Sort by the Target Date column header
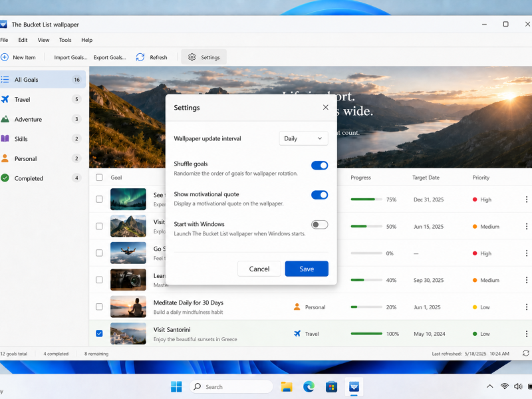 point(426,178)
